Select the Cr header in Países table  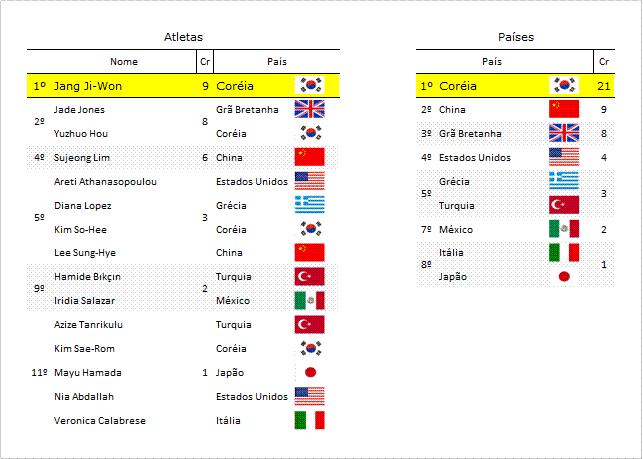pyautogui.click(x=604, y=62)
